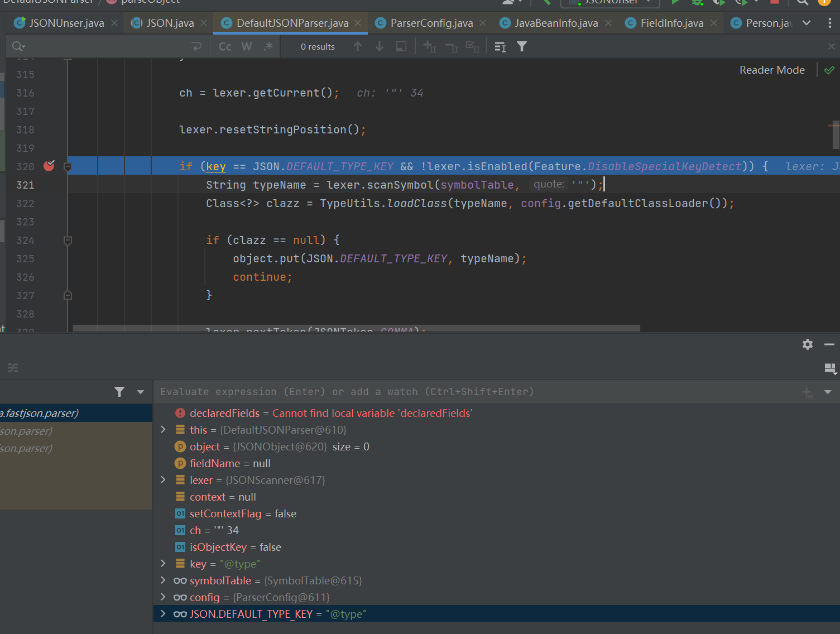Click the breakpoint at line 320

coord(49,166)
